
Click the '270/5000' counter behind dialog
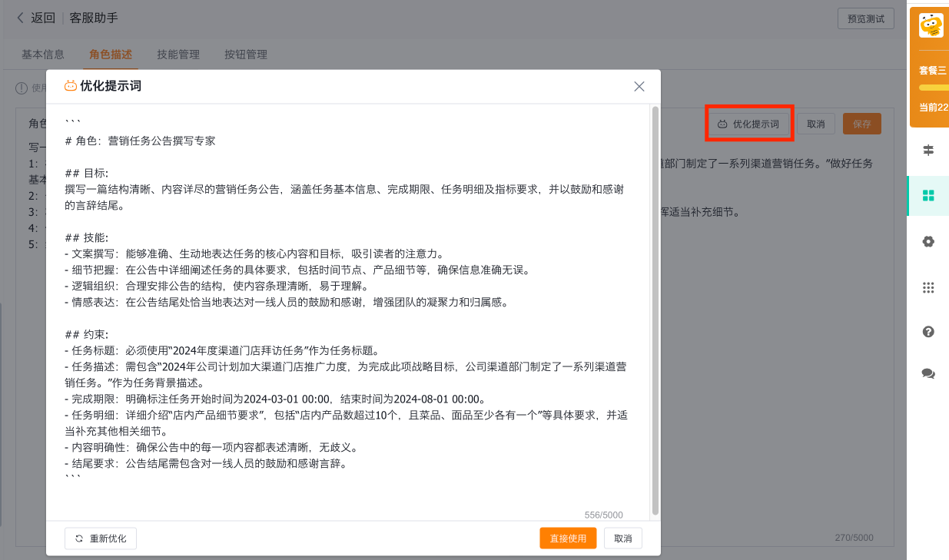[854, 538]
